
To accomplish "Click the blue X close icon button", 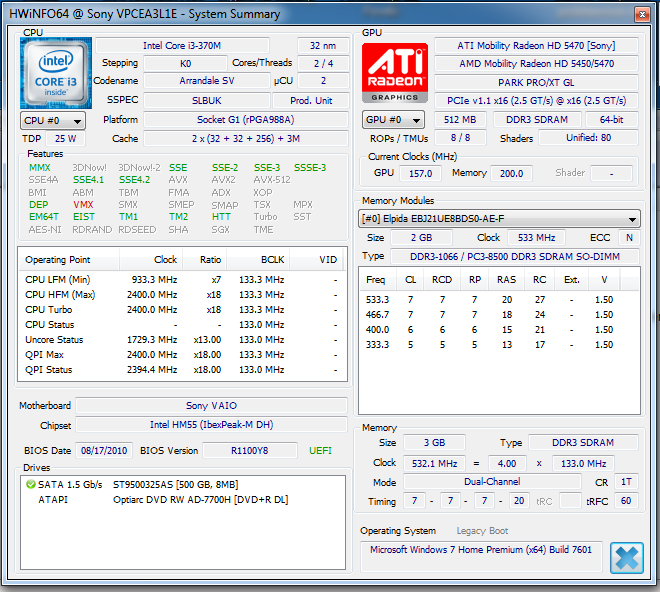I will pyautogui.click(x=627, y=558).
